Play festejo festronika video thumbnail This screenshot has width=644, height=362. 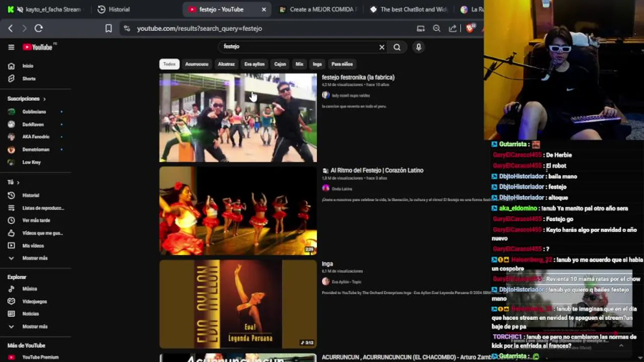[x=238, y=118]
